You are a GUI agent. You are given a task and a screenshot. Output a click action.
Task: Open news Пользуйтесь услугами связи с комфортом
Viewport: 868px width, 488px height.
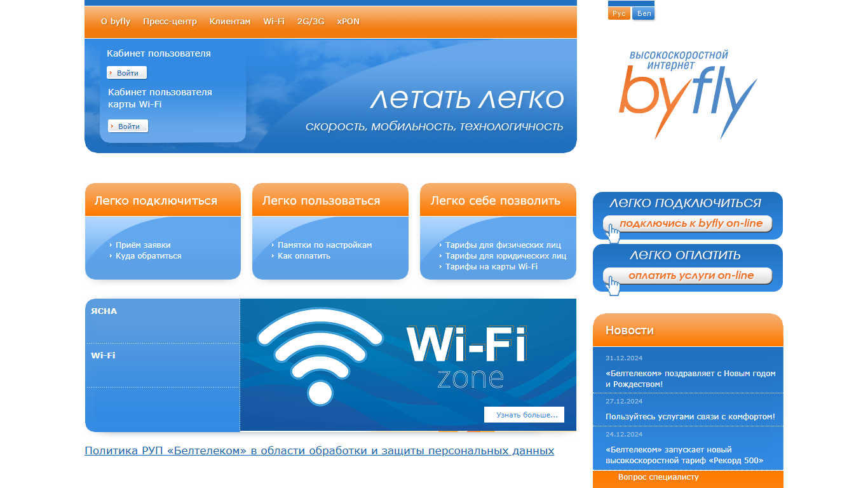pos(690,417)
